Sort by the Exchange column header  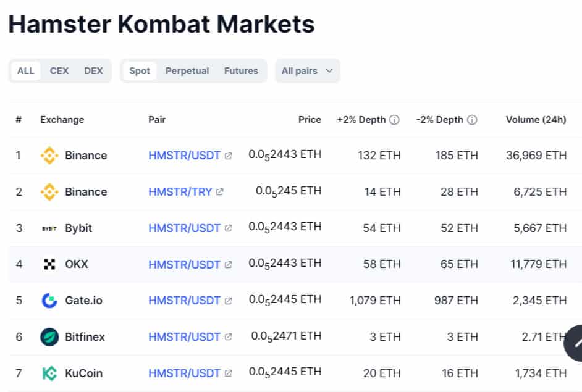click(x=62, y=119)
